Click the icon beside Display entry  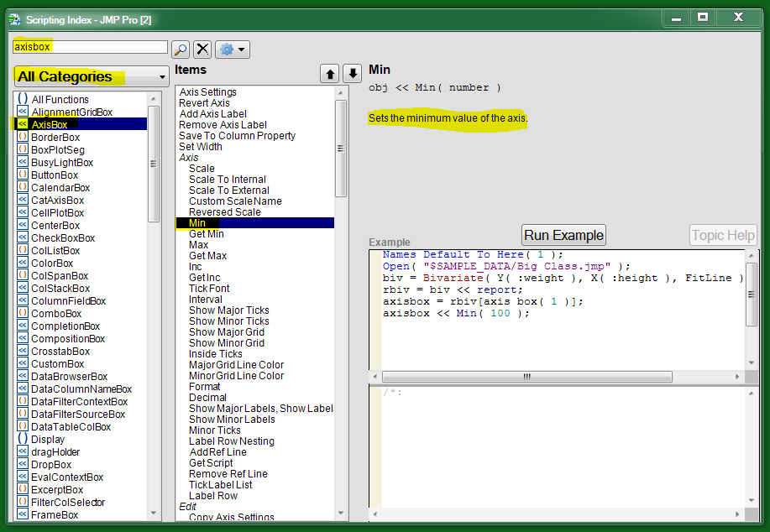(23, 439)
